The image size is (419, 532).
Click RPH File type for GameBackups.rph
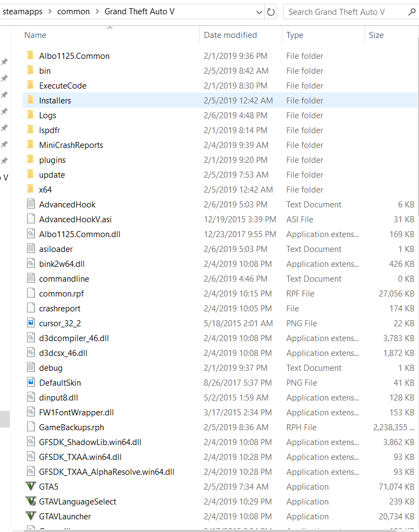pyautogui.click(x=301, y=427)
